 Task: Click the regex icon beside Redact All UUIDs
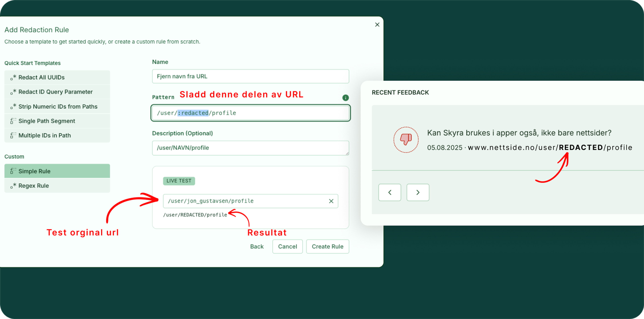click(x=13, y=77)
